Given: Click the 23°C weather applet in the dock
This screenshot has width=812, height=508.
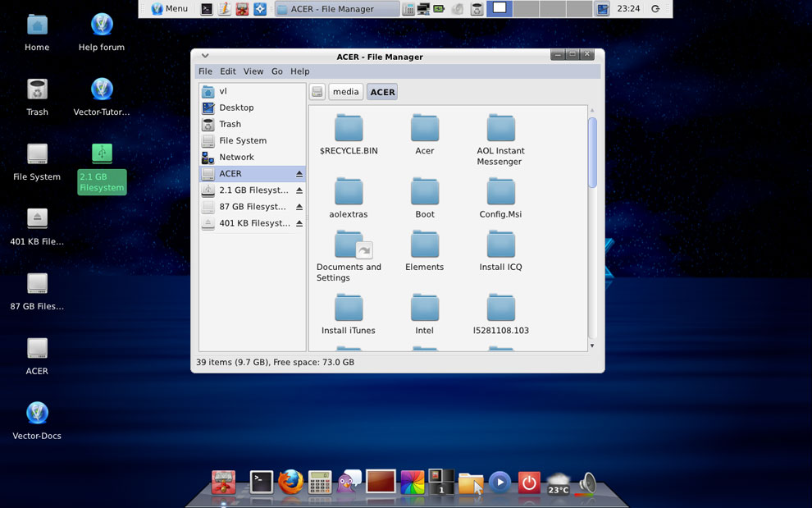Looking at the screenshot, I should point(559,483).
